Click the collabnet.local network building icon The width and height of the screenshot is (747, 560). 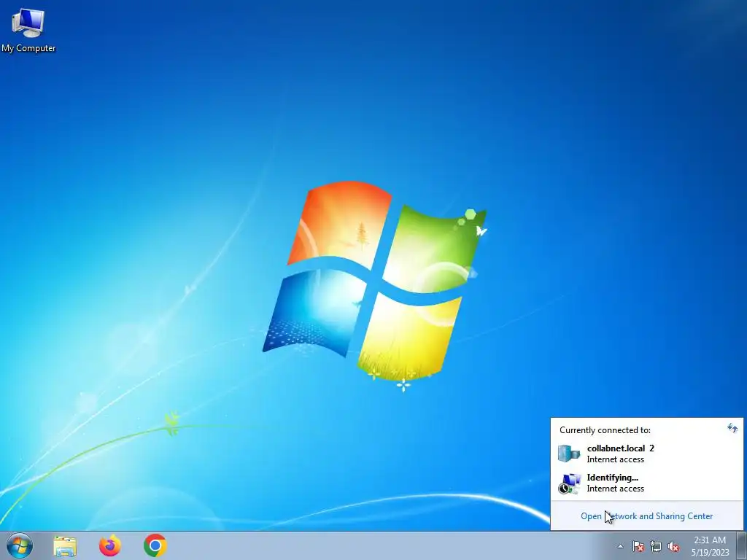click(x=569, y=454)
